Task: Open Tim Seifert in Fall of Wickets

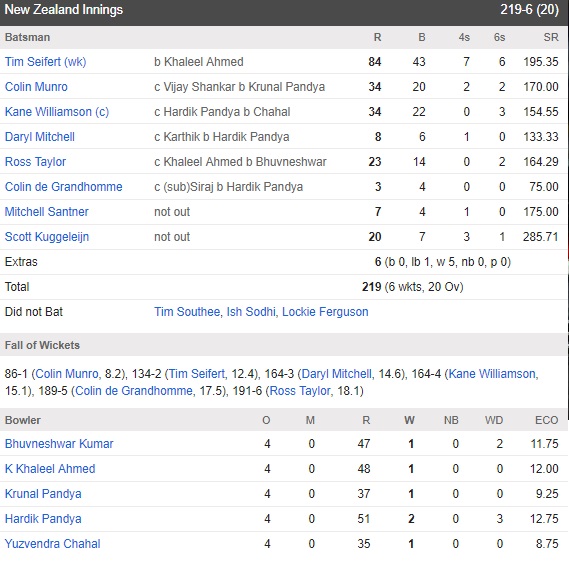Action: click(x=197, y=374)
